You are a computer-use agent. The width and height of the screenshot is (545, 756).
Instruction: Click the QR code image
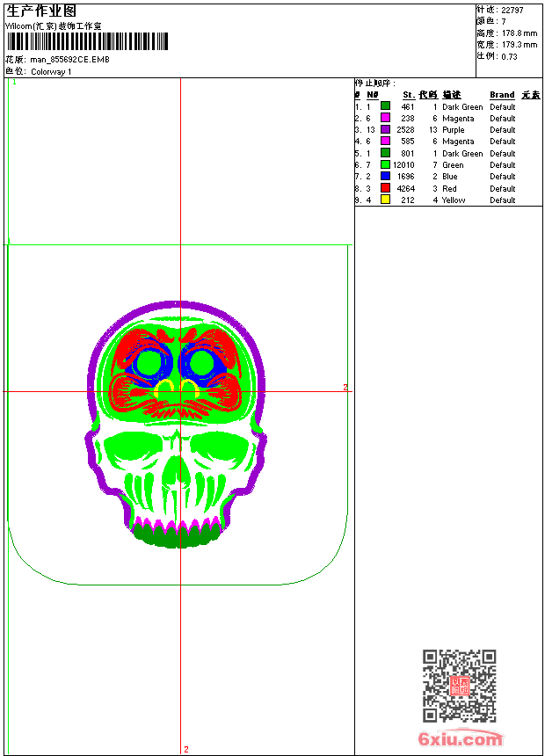tap(459, 686)
